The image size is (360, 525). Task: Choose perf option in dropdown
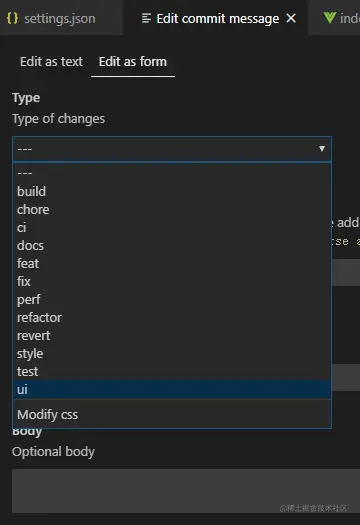click(172, 300)
